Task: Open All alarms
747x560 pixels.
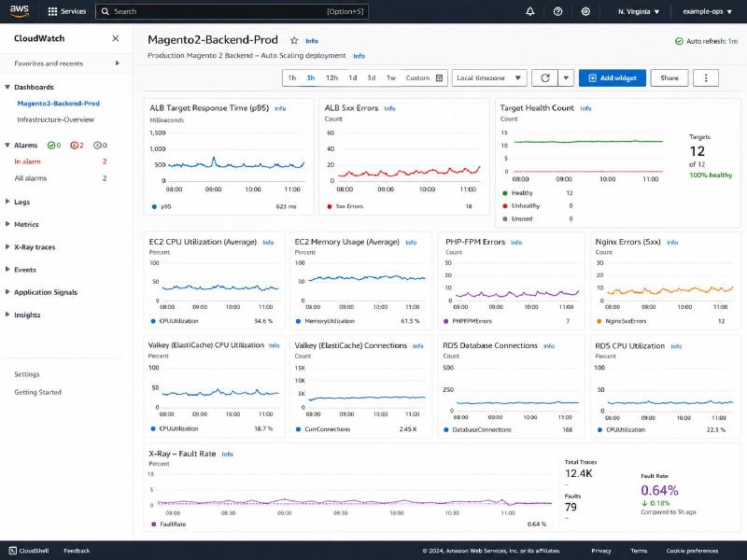Action: click(31, 178)
